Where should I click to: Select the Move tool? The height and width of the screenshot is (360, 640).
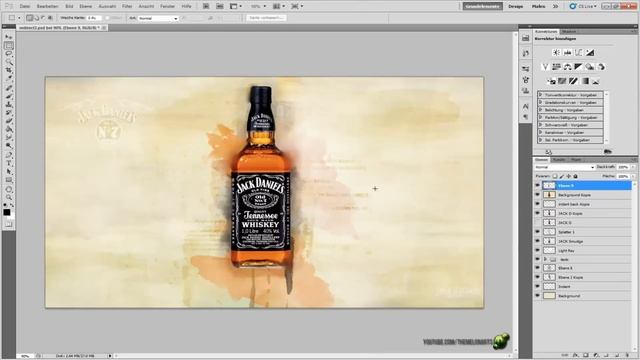pos(9,37)
